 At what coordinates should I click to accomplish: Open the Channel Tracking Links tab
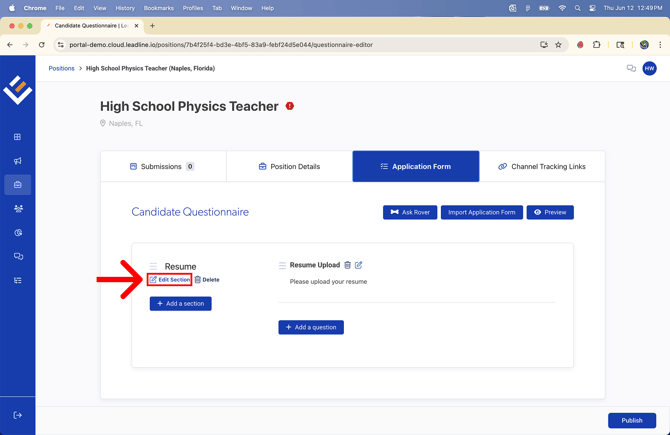[541, 167]
